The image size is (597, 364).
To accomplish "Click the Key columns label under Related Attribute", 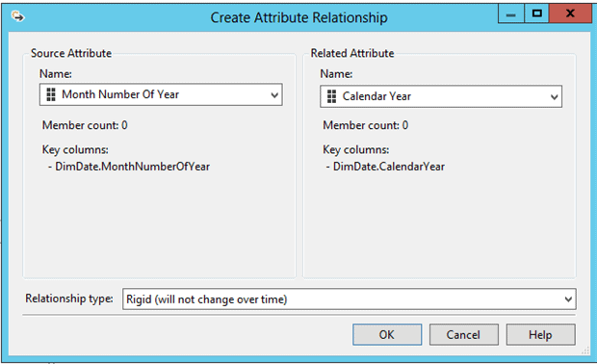I will [356, 150].
